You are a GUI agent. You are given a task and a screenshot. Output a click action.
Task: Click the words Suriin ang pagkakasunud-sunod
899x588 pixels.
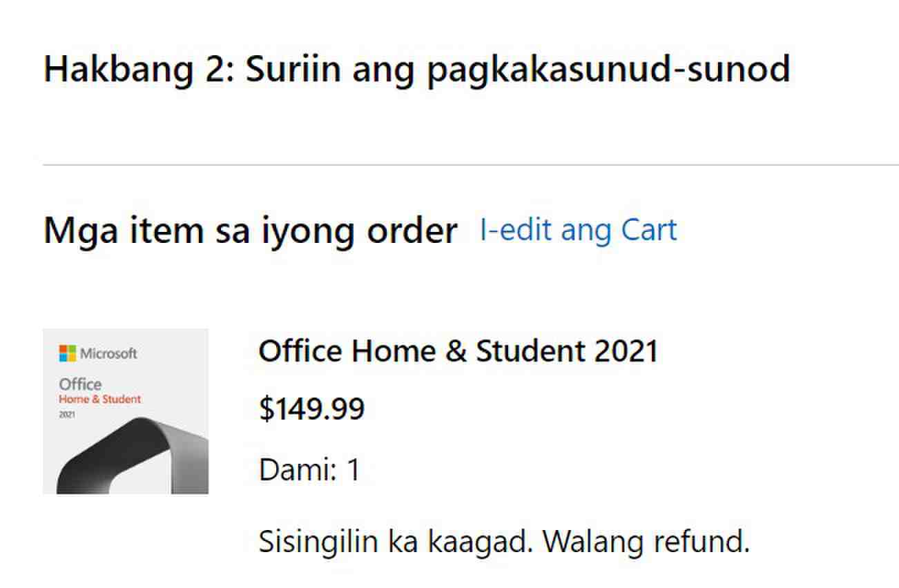pyautogui.click(x=517, y=69)
